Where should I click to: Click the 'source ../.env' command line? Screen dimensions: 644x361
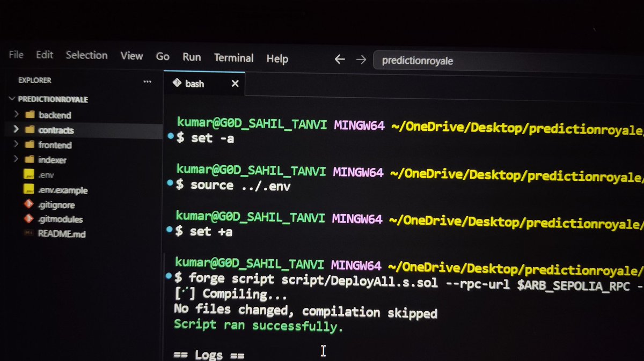(x=233, y=186)
